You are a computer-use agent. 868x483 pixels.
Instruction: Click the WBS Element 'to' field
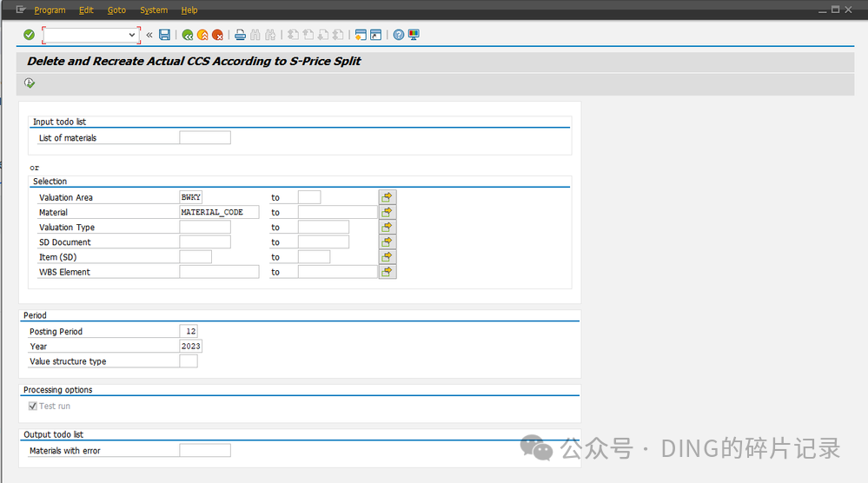tap(338, 272)
